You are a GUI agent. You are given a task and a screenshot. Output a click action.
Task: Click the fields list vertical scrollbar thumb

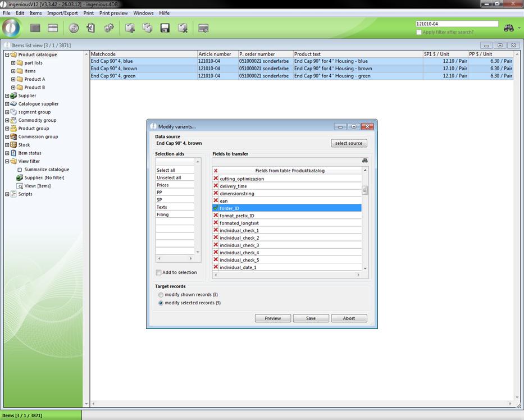tap(365, 190)
